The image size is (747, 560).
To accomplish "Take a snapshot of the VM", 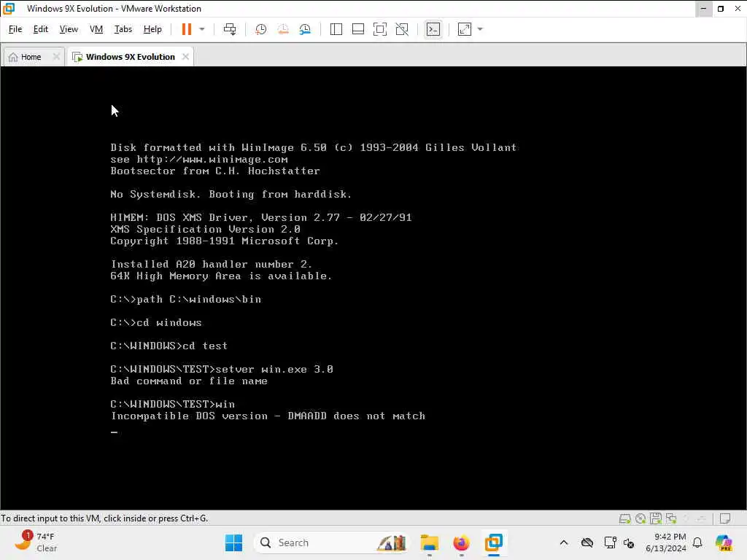I will coord(260,29).
